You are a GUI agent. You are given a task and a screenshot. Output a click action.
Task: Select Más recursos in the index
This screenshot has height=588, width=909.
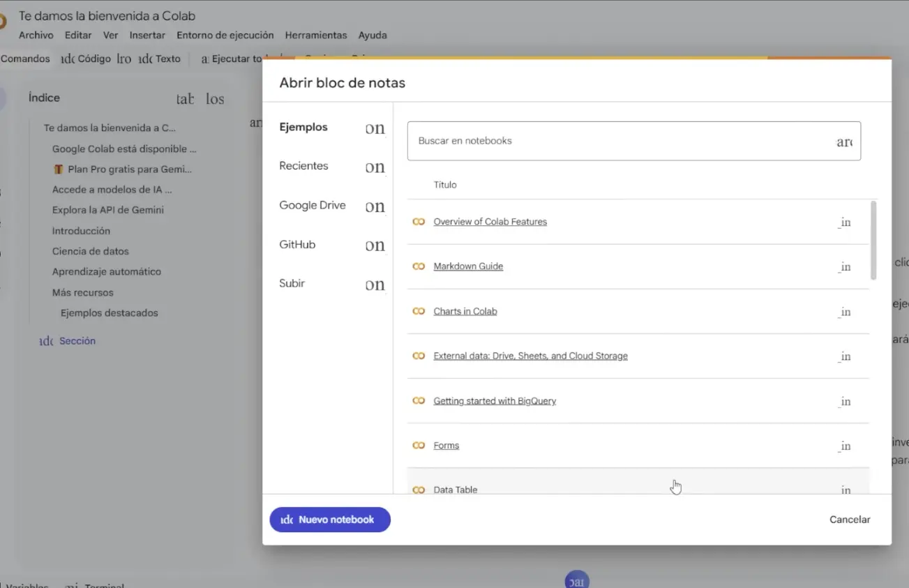(82, 293)
